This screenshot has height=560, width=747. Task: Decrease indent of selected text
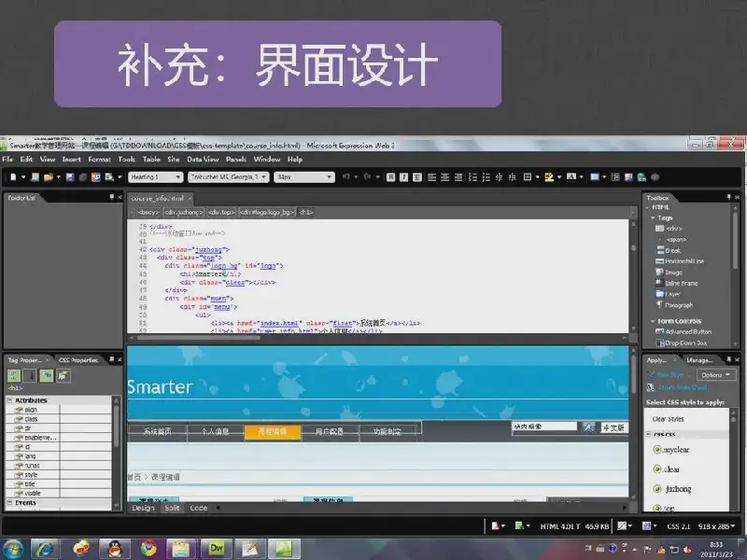click(499, 177)
